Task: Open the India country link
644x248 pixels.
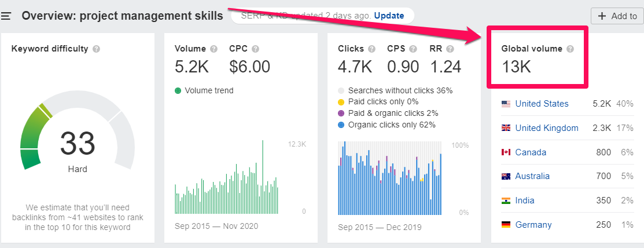Action: pyautogui.click(x=524, y=200)
